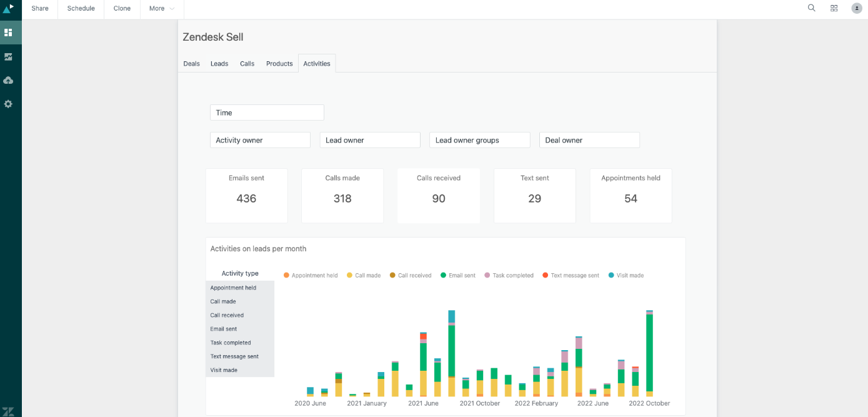This screenshot has height=417, width=868.
Task: Open the Zendesk products grid icon
Action: click(x=834, y=8)
